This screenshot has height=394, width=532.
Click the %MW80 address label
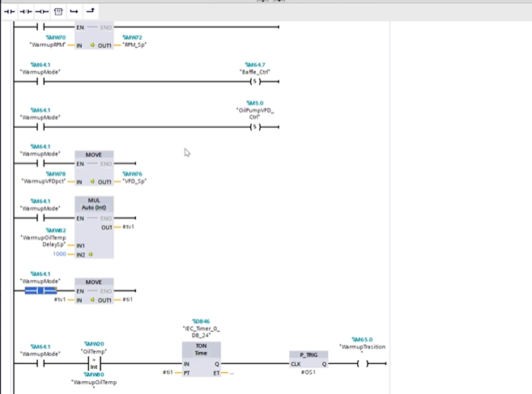94,375
